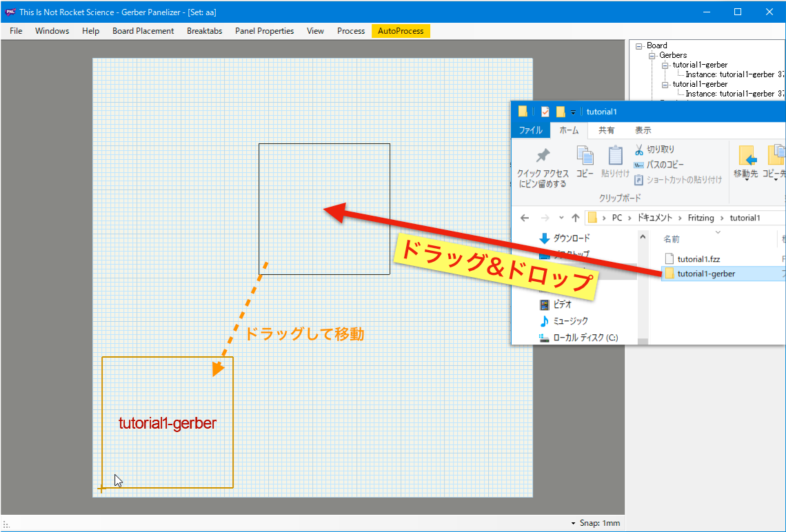Screen dimensions: 786x532
Task: Switch to the 表示 ribbon tab
Action: click(x=643, y=130)
